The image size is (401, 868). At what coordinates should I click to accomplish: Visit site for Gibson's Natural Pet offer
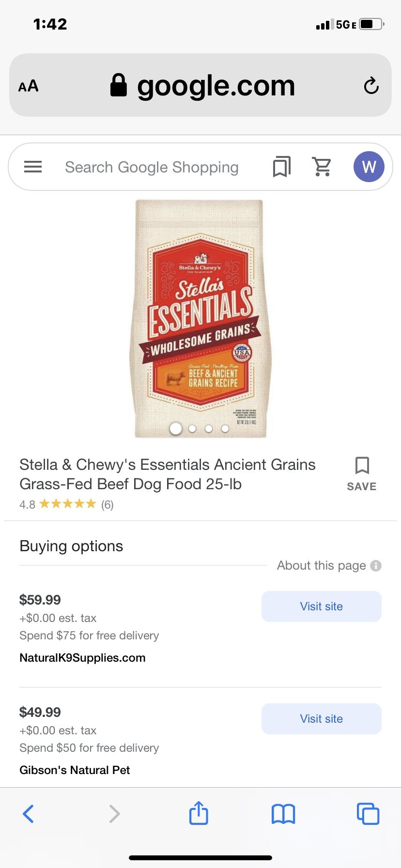coord(321,719)
